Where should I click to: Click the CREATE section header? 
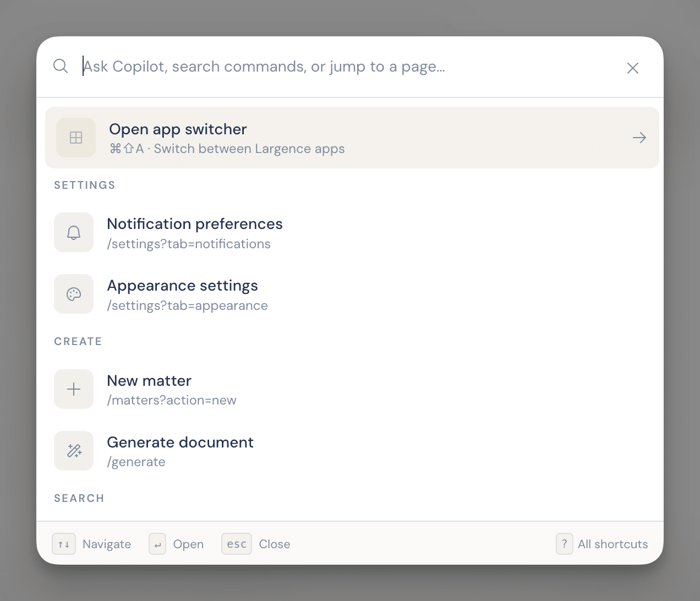(x=78, y=341)
